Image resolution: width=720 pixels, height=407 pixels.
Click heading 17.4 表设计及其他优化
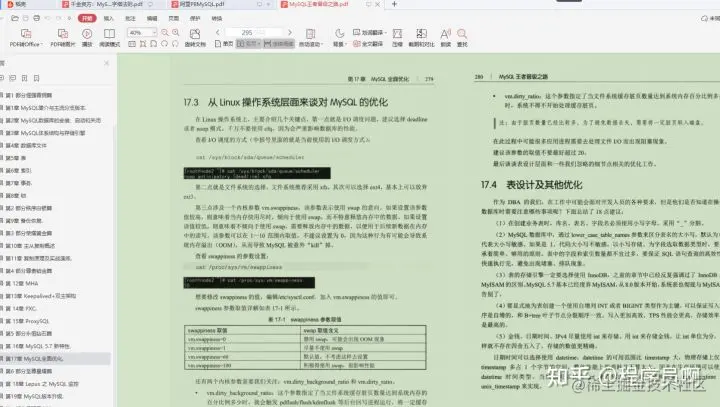pos(531,185)
